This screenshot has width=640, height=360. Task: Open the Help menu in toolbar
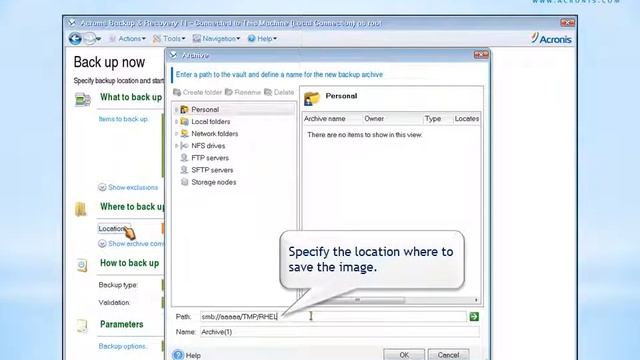click(x=262, y=39)
